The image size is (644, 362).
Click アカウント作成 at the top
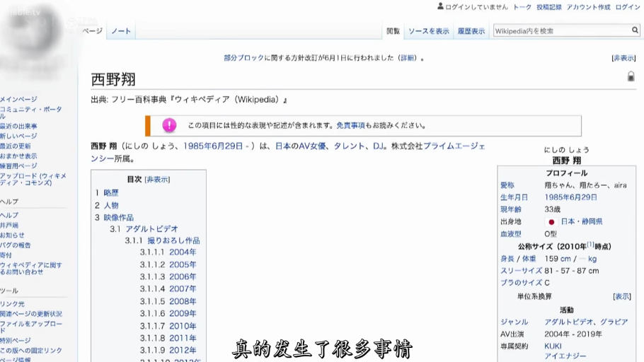coord(588,7)
